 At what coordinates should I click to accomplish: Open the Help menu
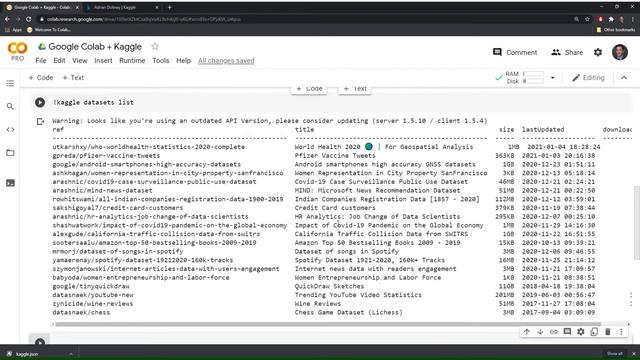(183, 60)
